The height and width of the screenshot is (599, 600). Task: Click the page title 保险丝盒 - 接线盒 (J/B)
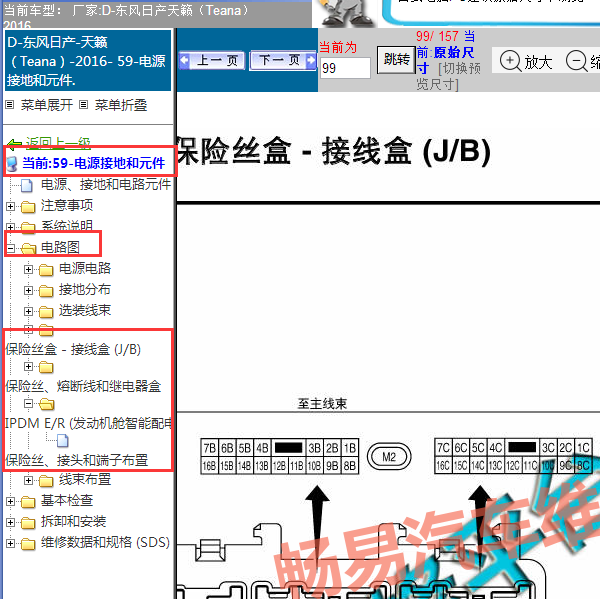pos(334,152)
